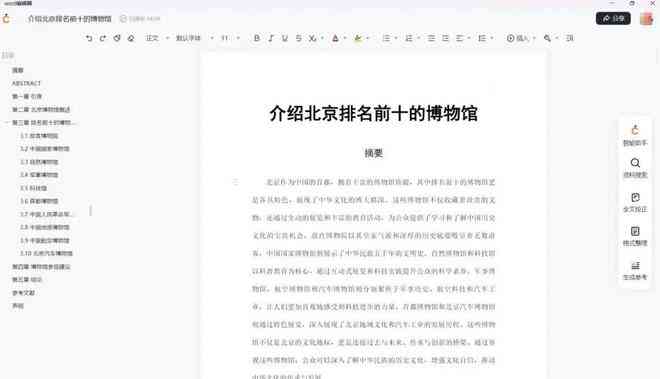Open the font color dropdown arrow

[x=345, y=38]
